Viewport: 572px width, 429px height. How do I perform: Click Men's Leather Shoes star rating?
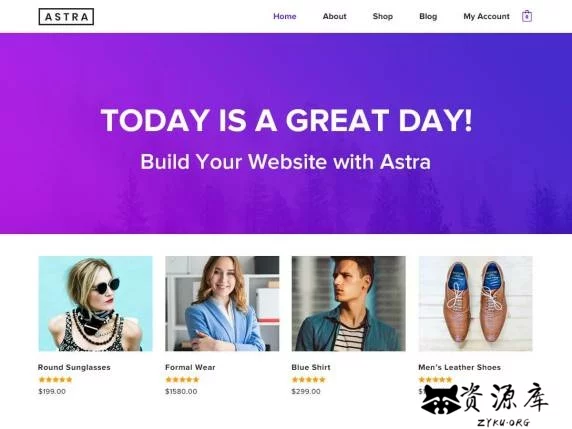coord(435,379)
